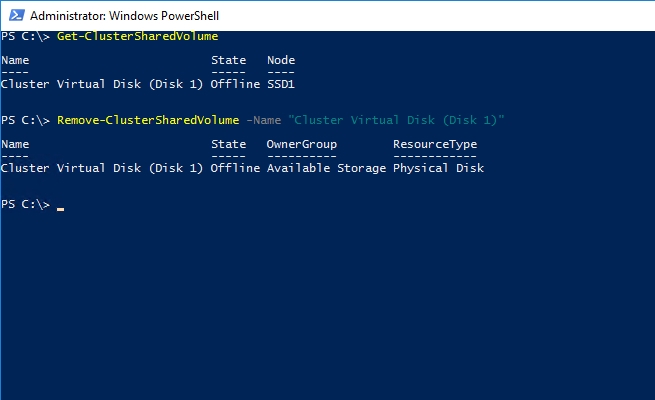Click the PowerShell icon in the title bar
The height and width of the screenshot is (400, 655).
(x=14, y=16)
